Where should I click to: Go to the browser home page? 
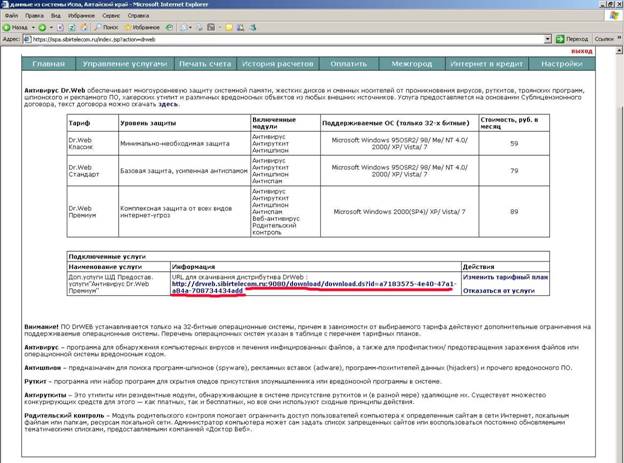(84, 27)
